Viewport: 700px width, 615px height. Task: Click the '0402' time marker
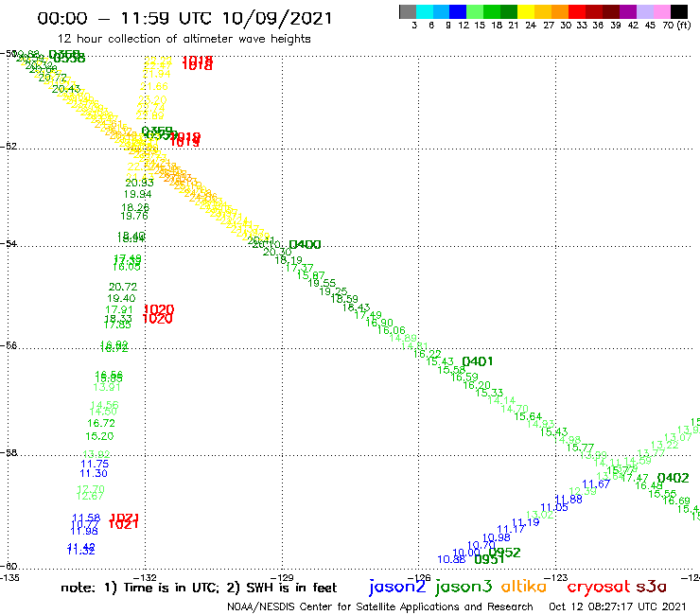pyautogui.click(x=673, y=478)
